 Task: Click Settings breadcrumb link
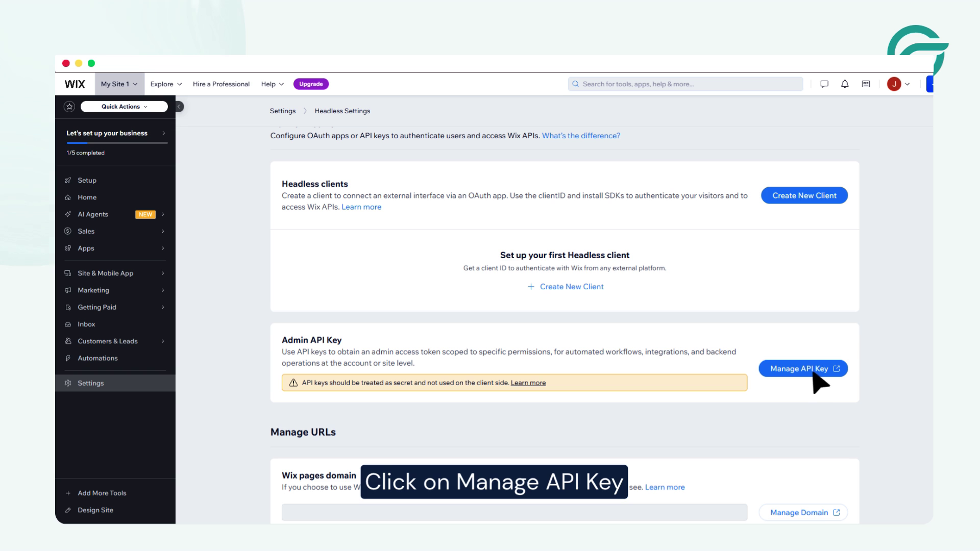click(x=283, y=111)
